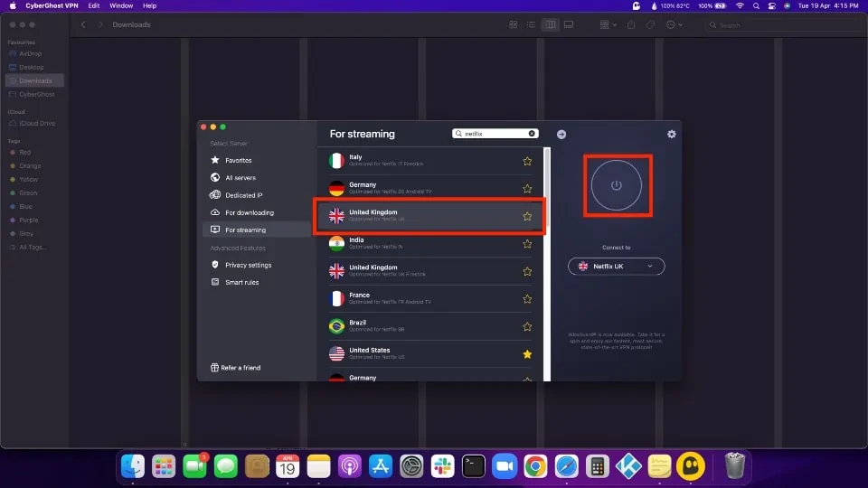The height and width of the screenshot is (488, 868).
Task: Choose India Netflix IN server row
Action: click(430, 243)
